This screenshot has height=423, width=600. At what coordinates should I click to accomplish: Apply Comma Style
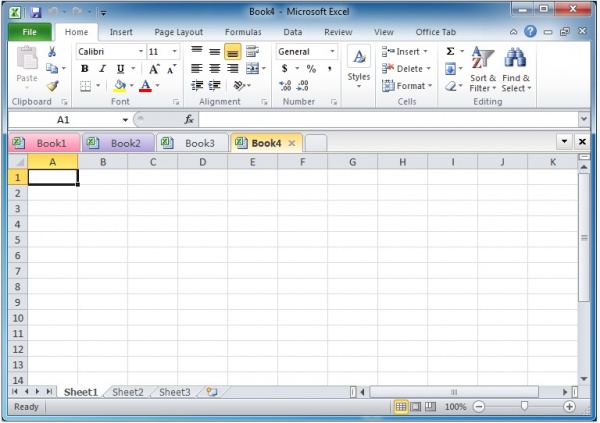pyautogui.click(x=329, y=69)
